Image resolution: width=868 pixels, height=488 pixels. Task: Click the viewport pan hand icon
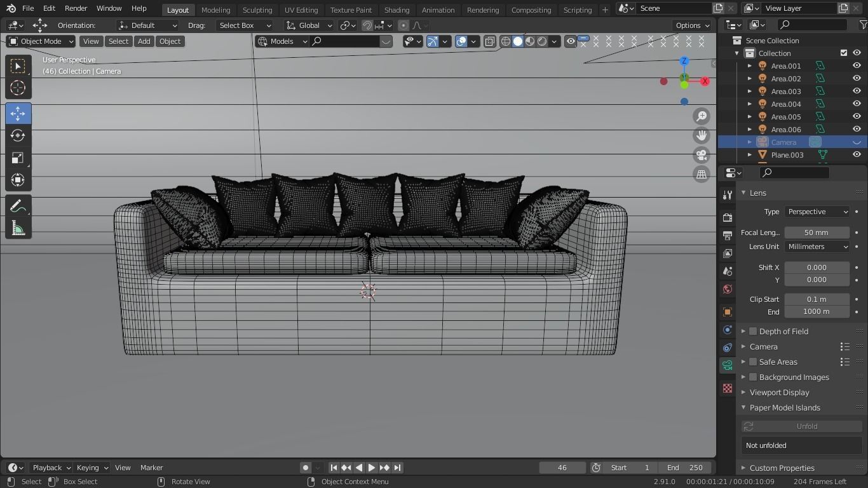pos(702,135)
